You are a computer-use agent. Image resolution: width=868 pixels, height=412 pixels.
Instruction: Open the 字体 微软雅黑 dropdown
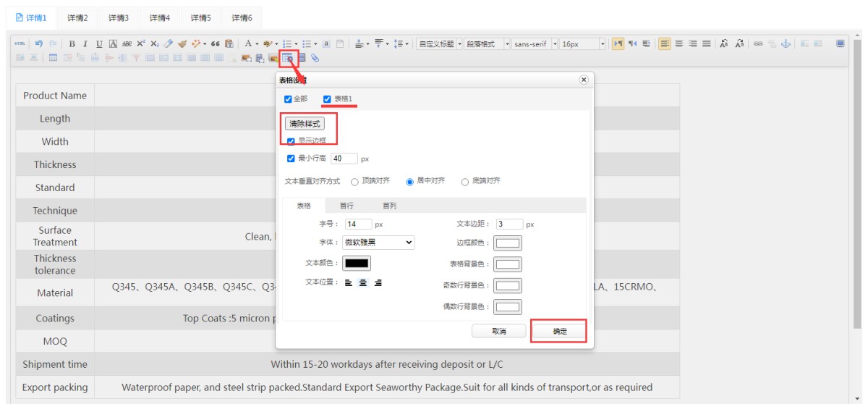(378, 243)
